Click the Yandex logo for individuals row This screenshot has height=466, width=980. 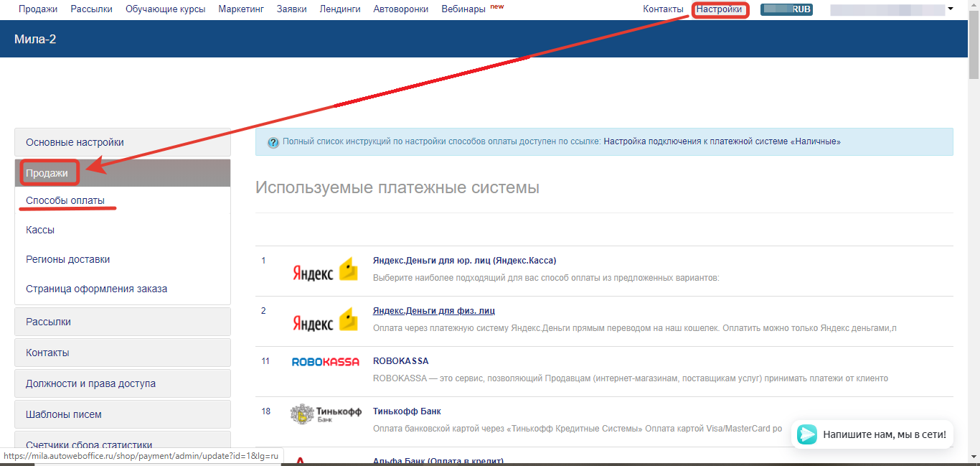(x=325, y=321)
